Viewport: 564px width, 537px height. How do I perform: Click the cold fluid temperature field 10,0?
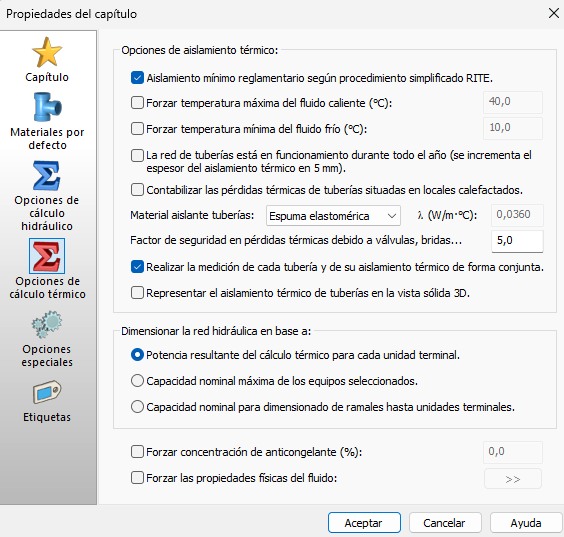point(513,128)
